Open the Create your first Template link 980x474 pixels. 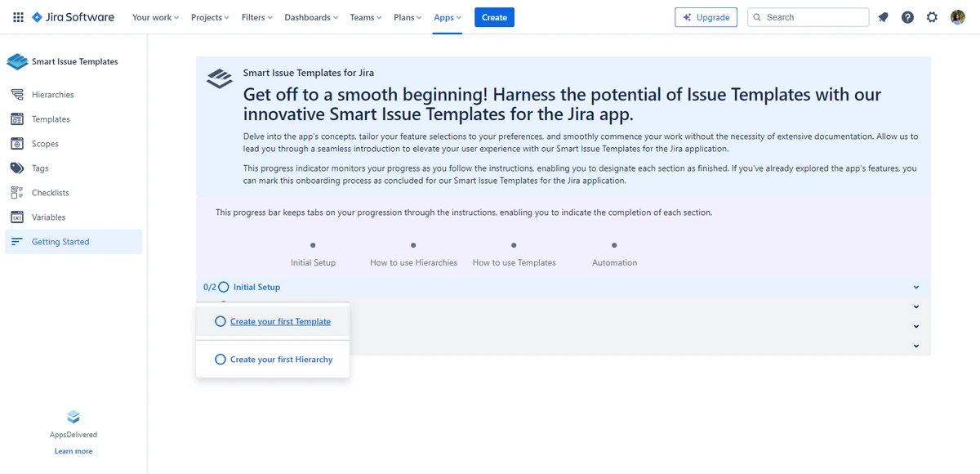[280, 321]
